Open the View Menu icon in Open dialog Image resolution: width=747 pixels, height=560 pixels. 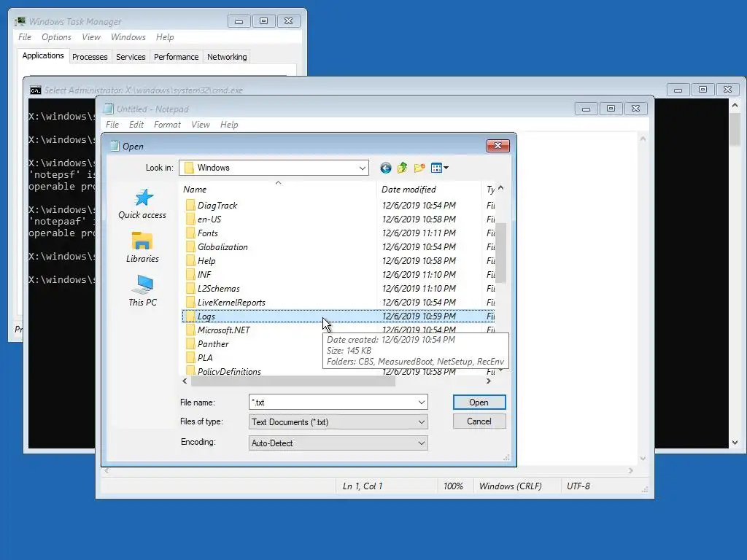(x=436, y=168)
